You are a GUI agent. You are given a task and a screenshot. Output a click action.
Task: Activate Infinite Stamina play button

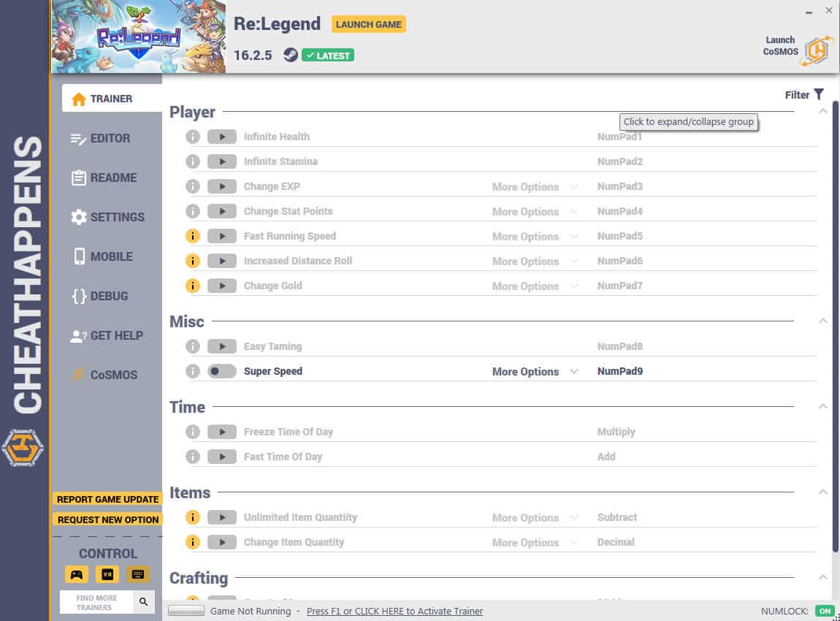222,161
